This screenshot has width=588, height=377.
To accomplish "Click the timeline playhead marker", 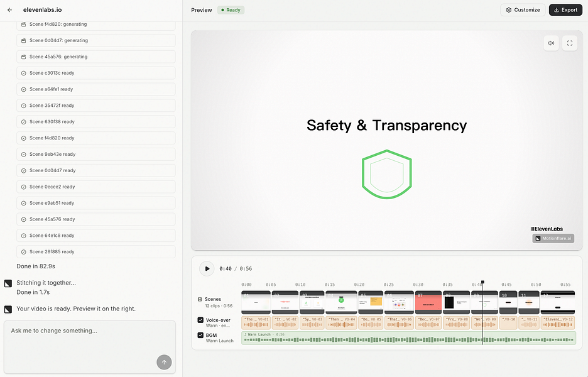I will tap(482, 282).
